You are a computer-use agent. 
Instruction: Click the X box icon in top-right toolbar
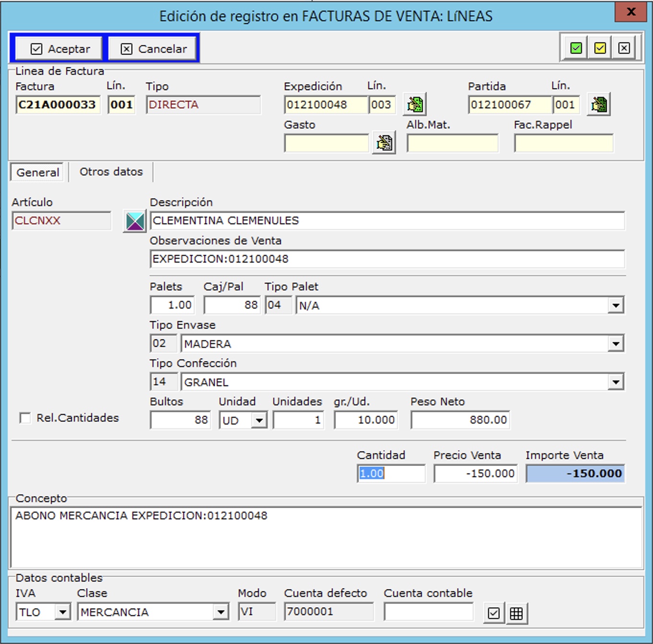click(x=624, y=48)
